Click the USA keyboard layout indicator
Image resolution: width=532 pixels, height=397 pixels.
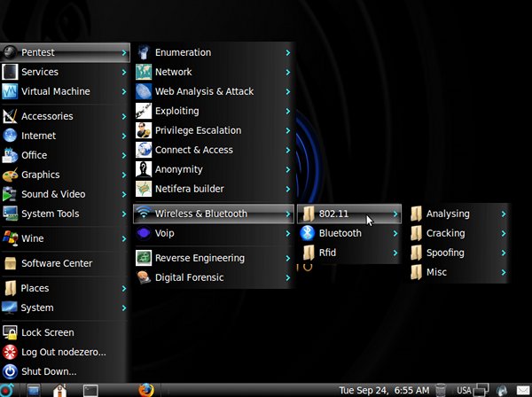[464, 391]
